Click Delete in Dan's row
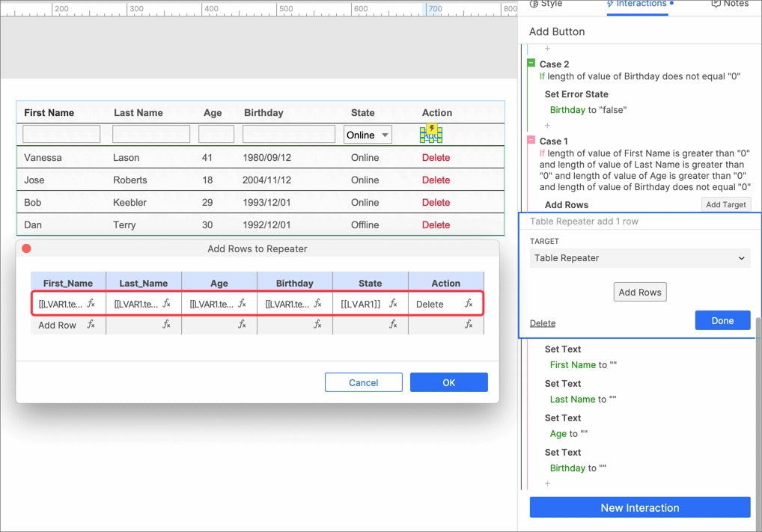Viewport: 762px width, 532px height. 436,224
